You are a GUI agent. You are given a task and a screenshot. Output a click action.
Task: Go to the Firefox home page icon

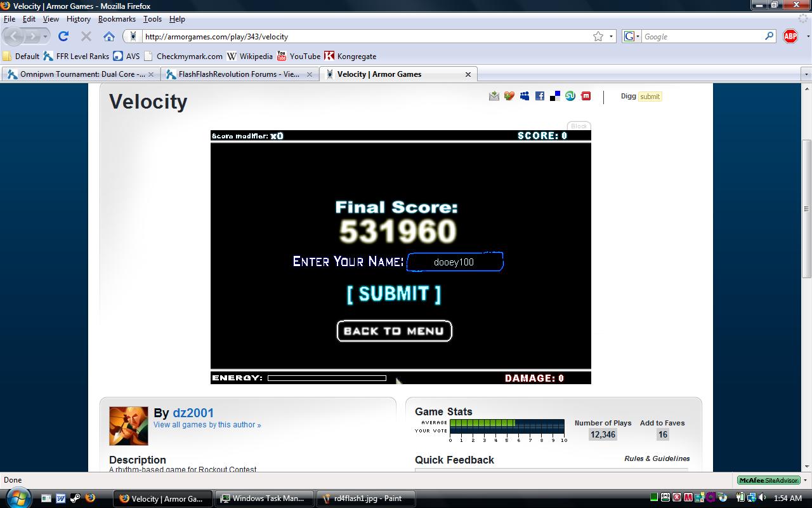tap(108, 36)
